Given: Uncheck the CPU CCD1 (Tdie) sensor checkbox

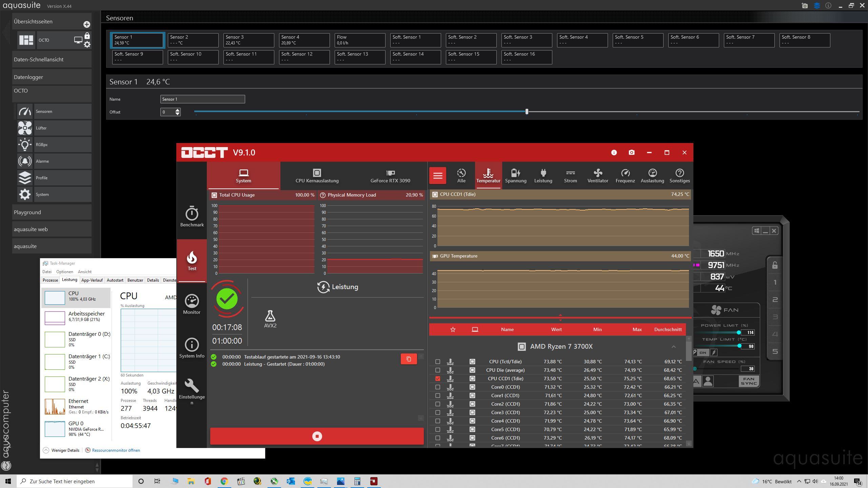Looking at the screenshot, I should [x=438, y=379].
